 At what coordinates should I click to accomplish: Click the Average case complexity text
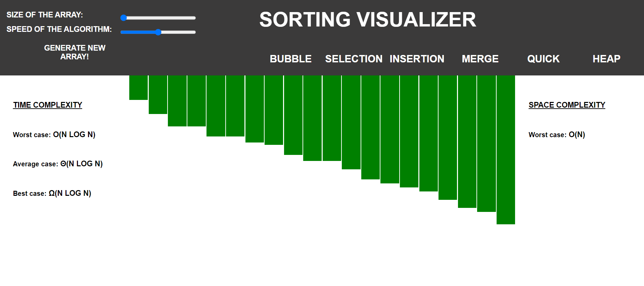[58, 164]
